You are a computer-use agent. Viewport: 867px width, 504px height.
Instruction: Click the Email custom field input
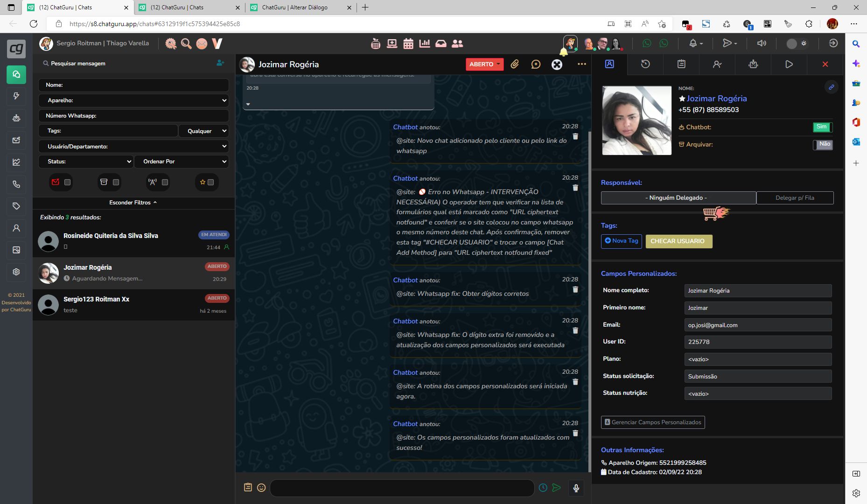pyautogui.click(x=758, y=325)
